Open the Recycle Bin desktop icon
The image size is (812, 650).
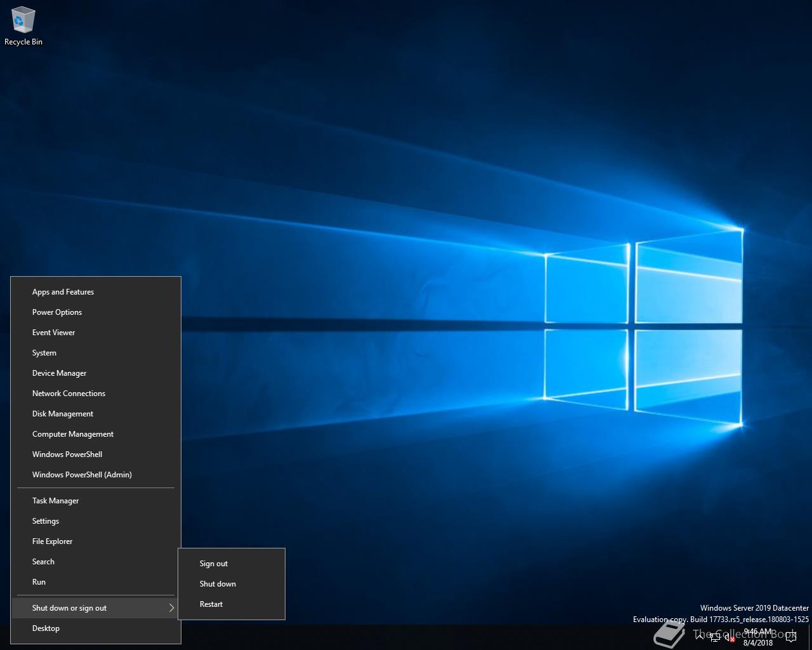pyautogui.click(x=23, y=27)
